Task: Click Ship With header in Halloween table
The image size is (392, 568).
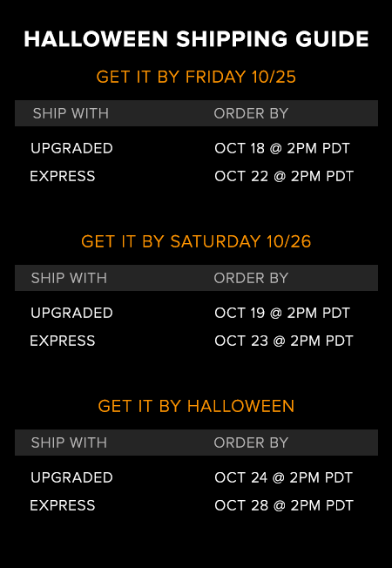Action: point(69,443)
